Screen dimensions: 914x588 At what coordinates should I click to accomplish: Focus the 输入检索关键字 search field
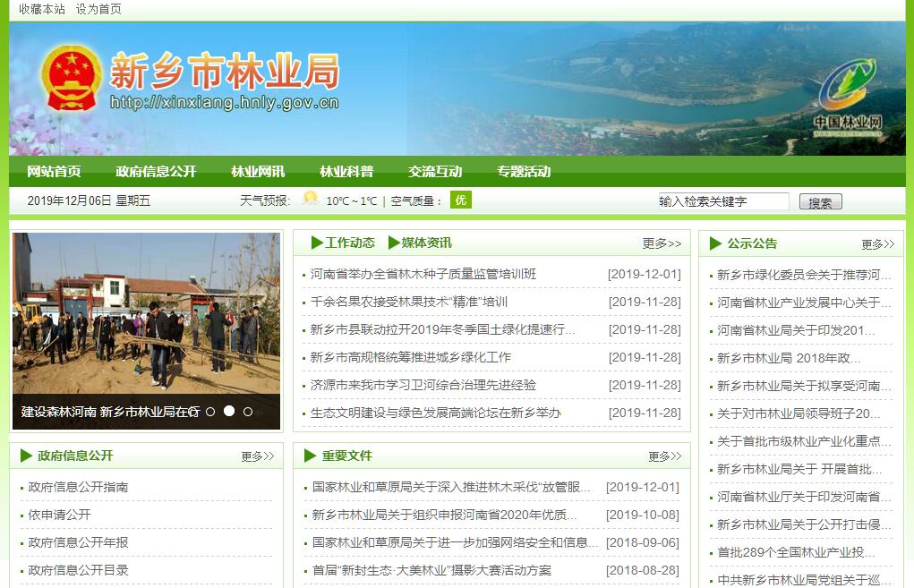(x=723, y=201)
